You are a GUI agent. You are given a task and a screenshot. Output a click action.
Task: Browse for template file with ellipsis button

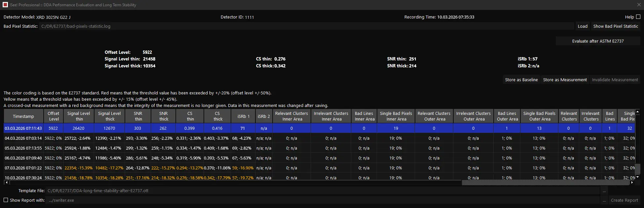tap(604, 191)
